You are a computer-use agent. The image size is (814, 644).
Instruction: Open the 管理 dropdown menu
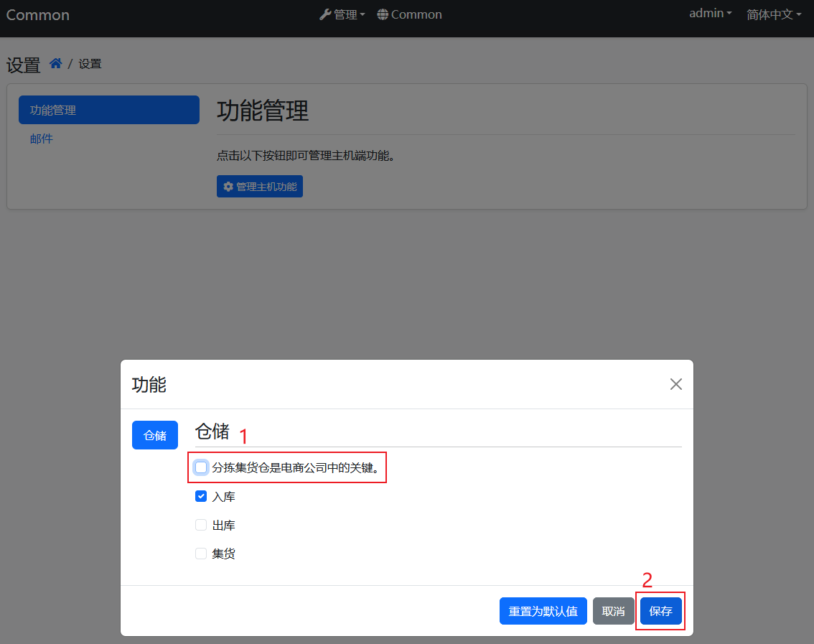coord(342,14)
